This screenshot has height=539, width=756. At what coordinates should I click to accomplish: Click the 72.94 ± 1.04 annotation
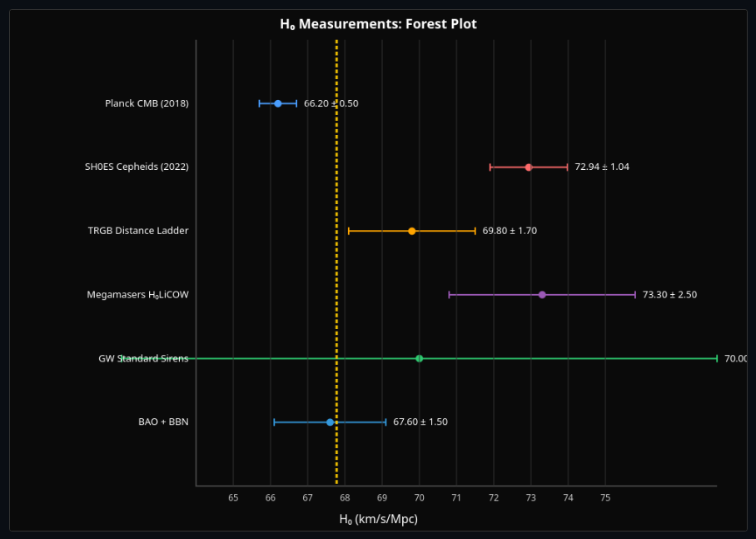[x=604, y=167]
